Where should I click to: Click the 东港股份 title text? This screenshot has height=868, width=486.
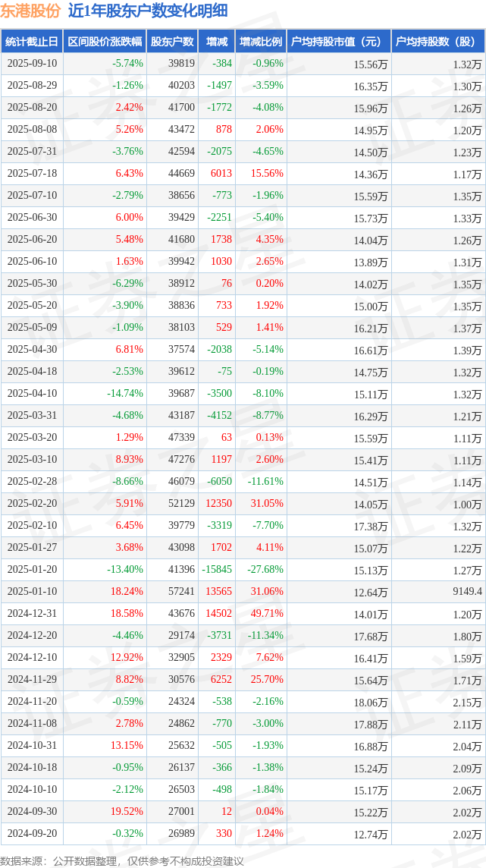click(30, 11)
